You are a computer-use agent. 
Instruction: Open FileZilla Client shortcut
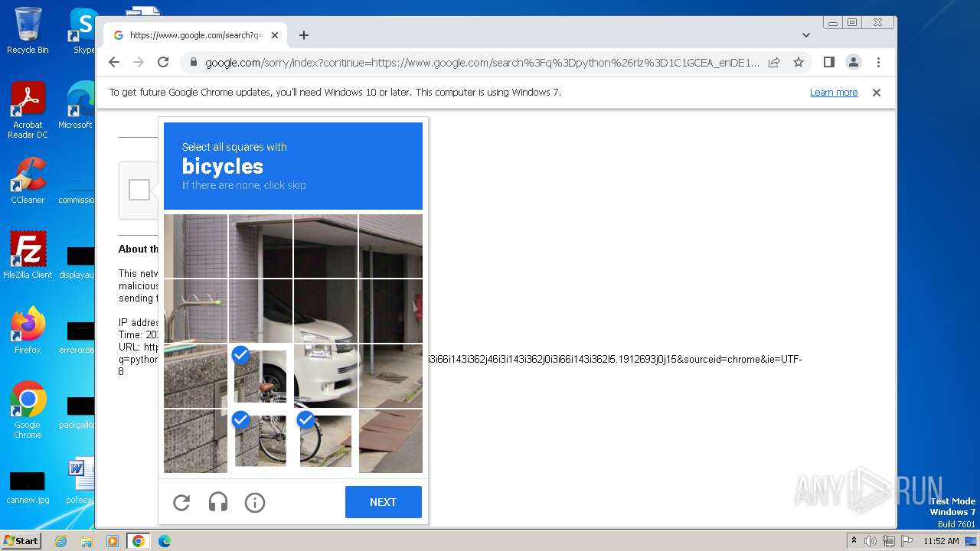click(28, 256)
